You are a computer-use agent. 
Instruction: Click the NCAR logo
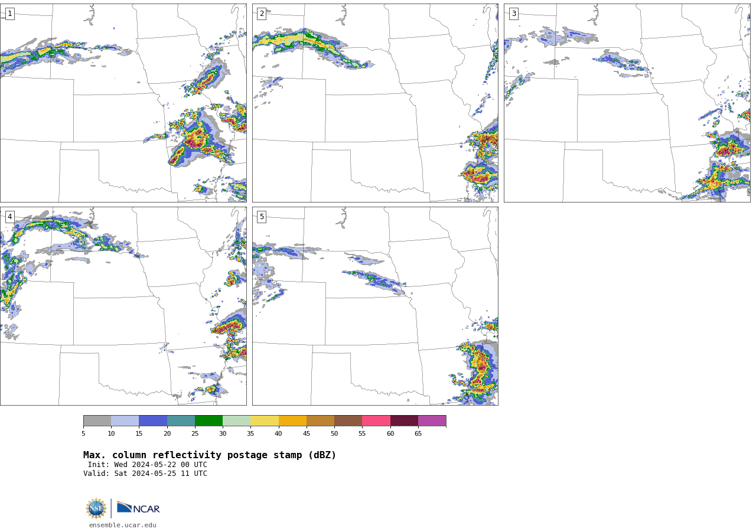138,508
